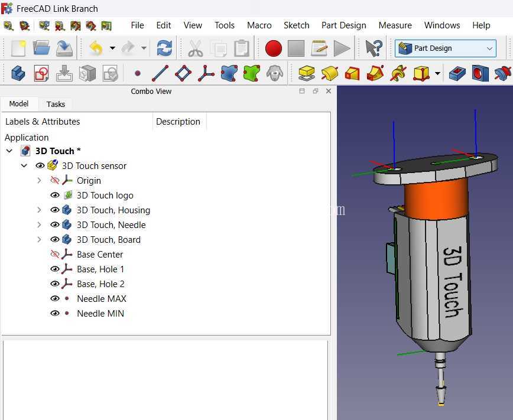Open the Macros dialog notepad icon
Image resolution: width=513 pixels, height=420 pixels.
coord(319,48)
